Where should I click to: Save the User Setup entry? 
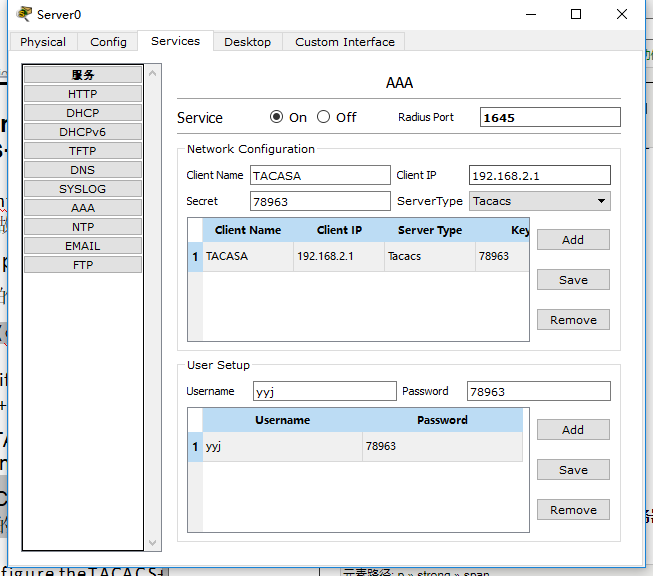(x=573, y=470)
